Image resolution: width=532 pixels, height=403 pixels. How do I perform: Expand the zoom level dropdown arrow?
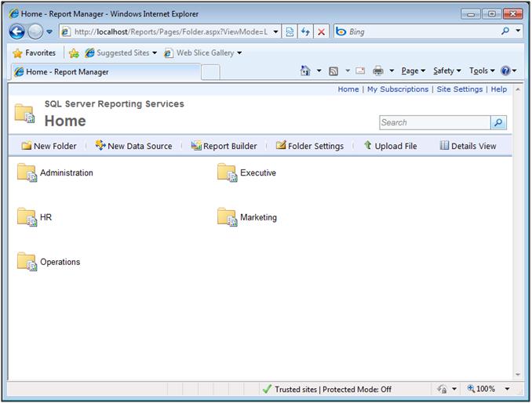tap(507, 389)
